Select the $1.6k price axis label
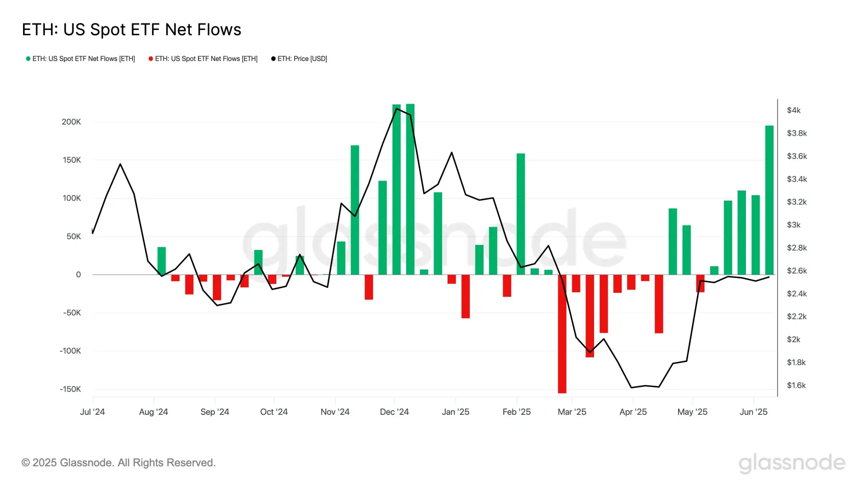 tap(796, 385)
